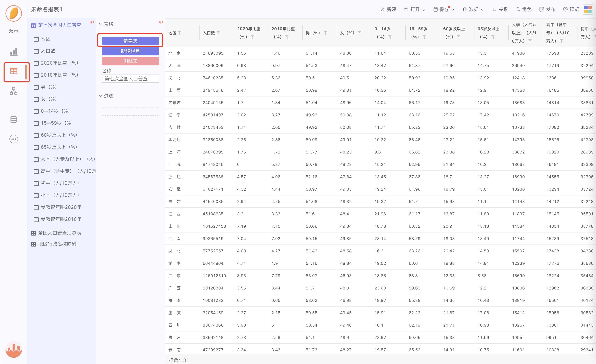Image resolution: width=596 pixels, height=364 pixels.
Task: Click the 新建表 button
Action: point(130,41)
